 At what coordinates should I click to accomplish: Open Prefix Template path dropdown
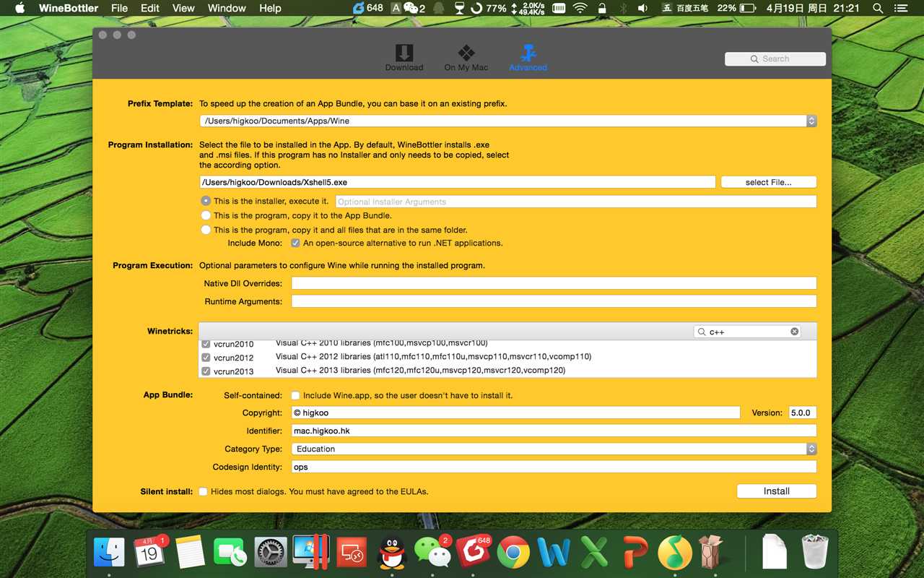click(508, 121)
